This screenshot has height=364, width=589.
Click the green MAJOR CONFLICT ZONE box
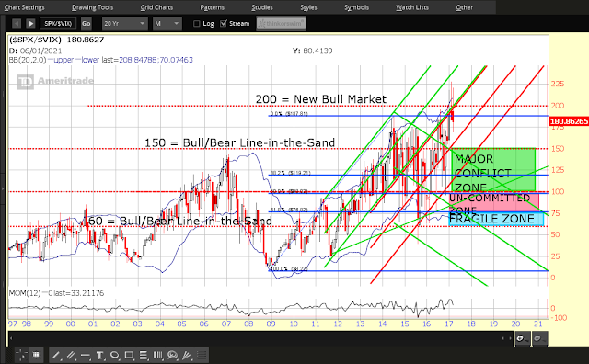click(x=493, y=170)
